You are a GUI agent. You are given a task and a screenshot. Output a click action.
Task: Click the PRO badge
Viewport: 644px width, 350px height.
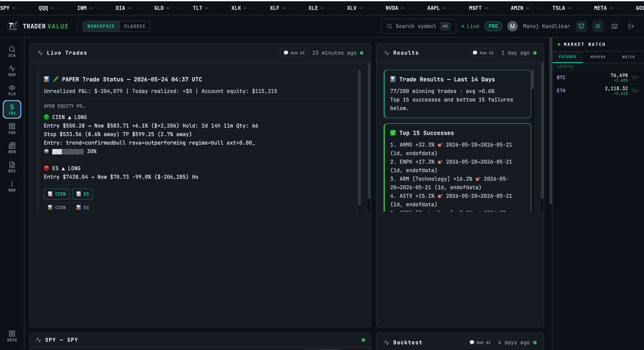coord(493,26)
